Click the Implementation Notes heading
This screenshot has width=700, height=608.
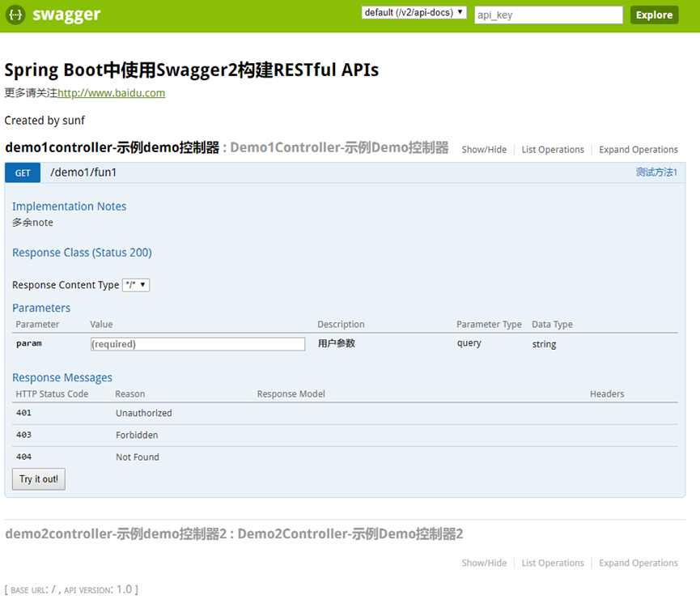(x=70, y=206)
